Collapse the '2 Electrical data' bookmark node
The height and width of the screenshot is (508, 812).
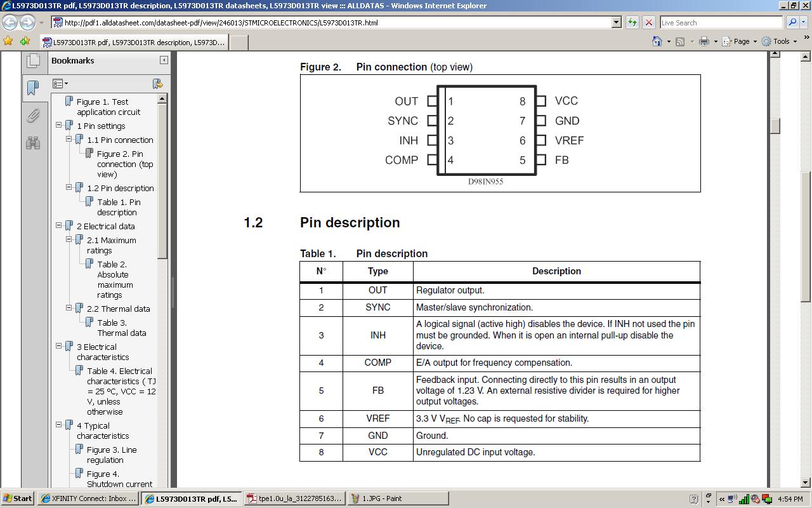pos(59,225)
